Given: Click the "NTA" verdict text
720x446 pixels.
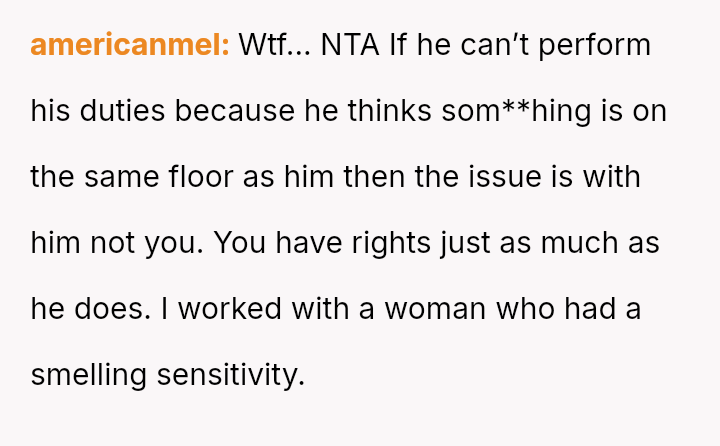Looking at the screenshot, I should 350,45.
